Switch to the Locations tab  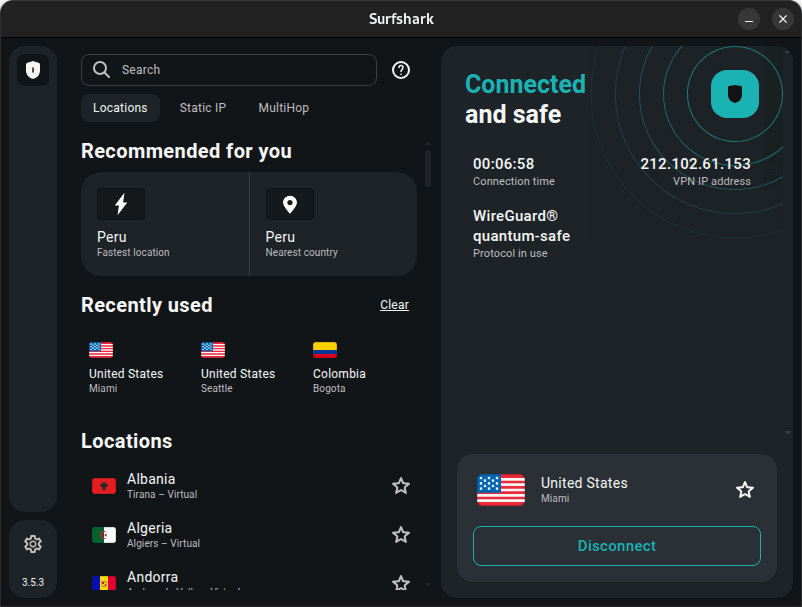(x=120, y=108)
